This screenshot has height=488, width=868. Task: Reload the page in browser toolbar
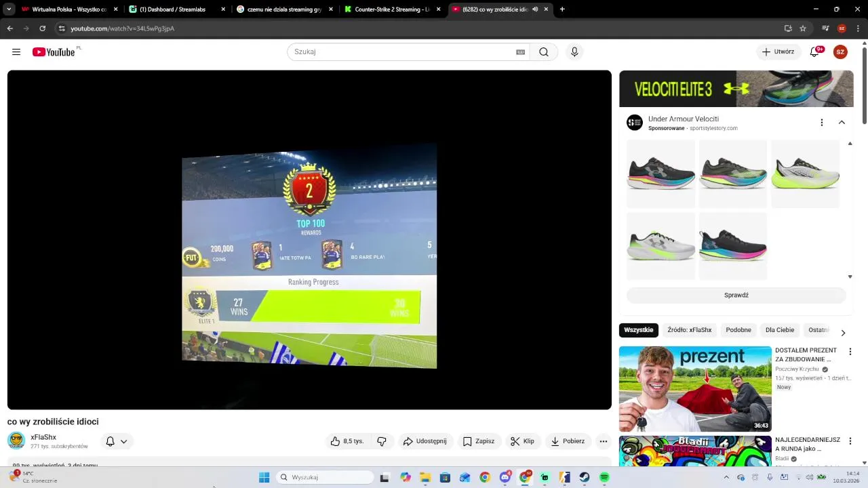click(x=43, y=28)
